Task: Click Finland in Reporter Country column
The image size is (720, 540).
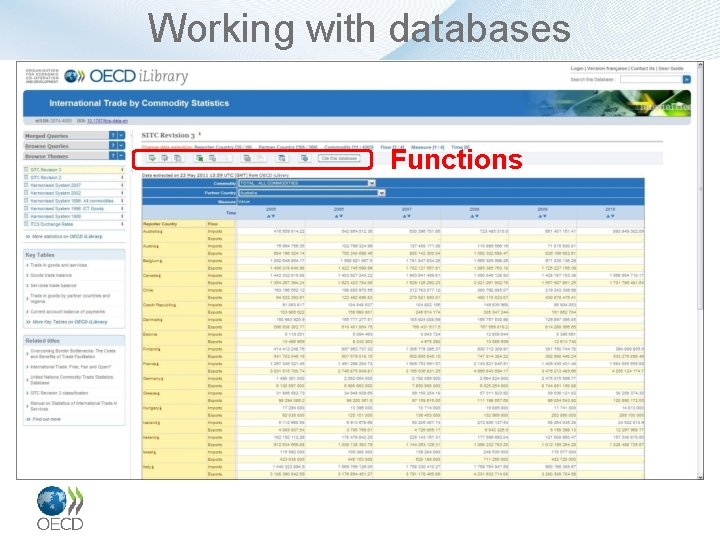Action: [x=150, y=349]
